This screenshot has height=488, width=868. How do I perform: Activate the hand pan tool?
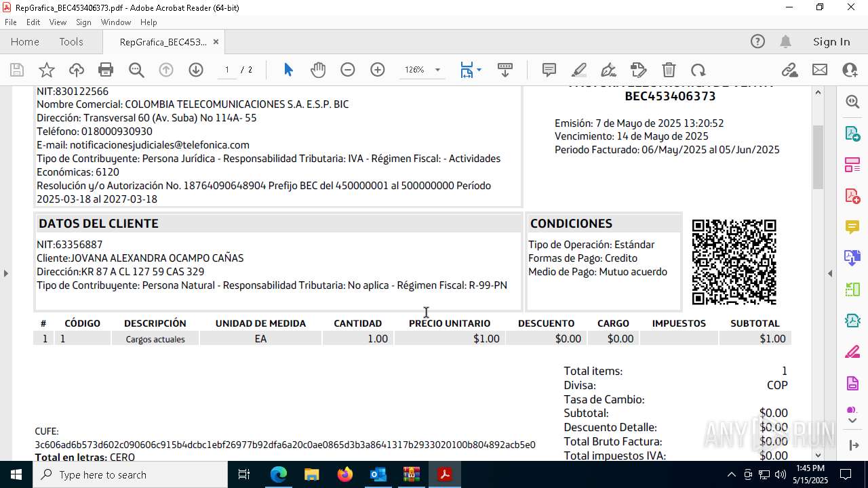tap(318, 70)
